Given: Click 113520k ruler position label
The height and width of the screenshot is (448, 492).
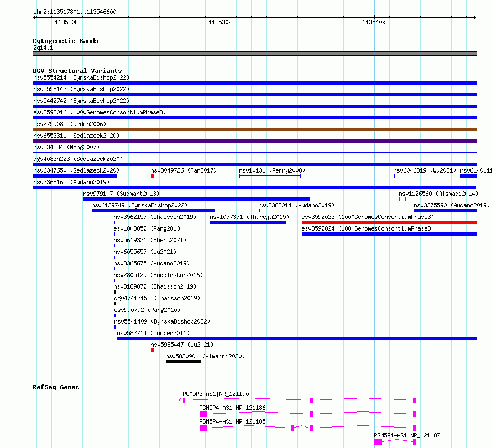Looking at the screenshot, I should (x=66, y=22).
